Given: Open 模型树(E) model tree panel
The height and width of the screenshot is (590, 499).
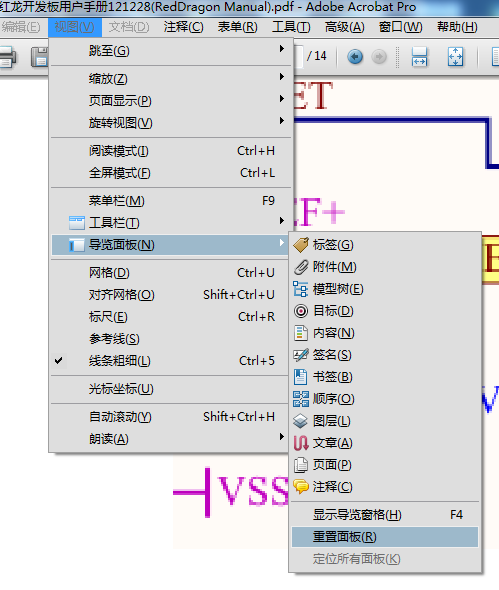Looking at the screenshot, I should 385,289.
